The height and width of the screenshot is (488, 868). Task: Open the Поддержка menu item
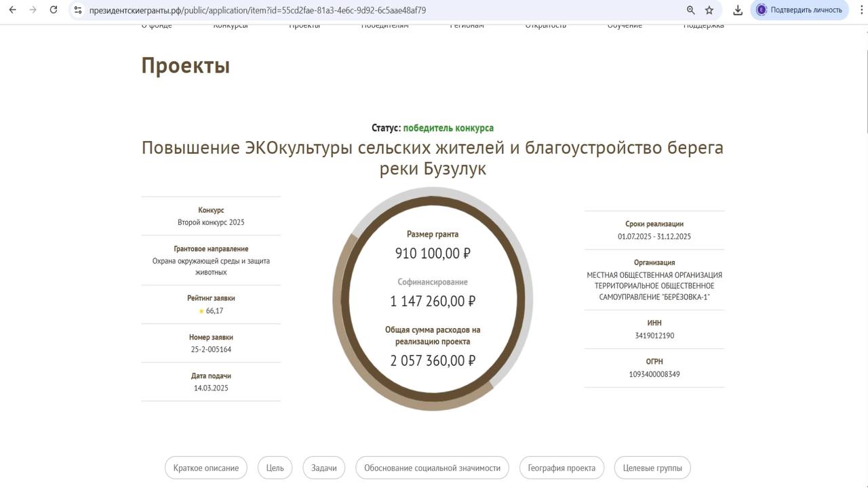704,26
